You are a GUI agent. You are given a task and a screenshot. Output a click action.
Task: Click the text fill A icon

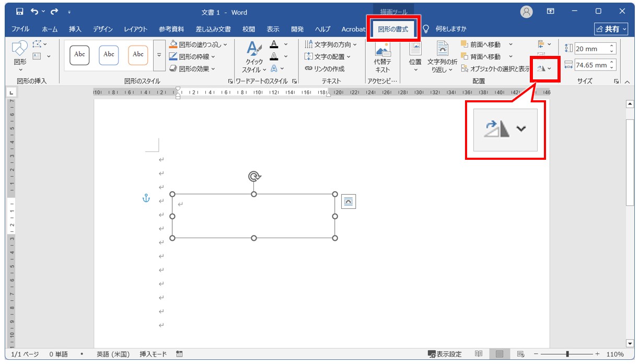[274, 44]
